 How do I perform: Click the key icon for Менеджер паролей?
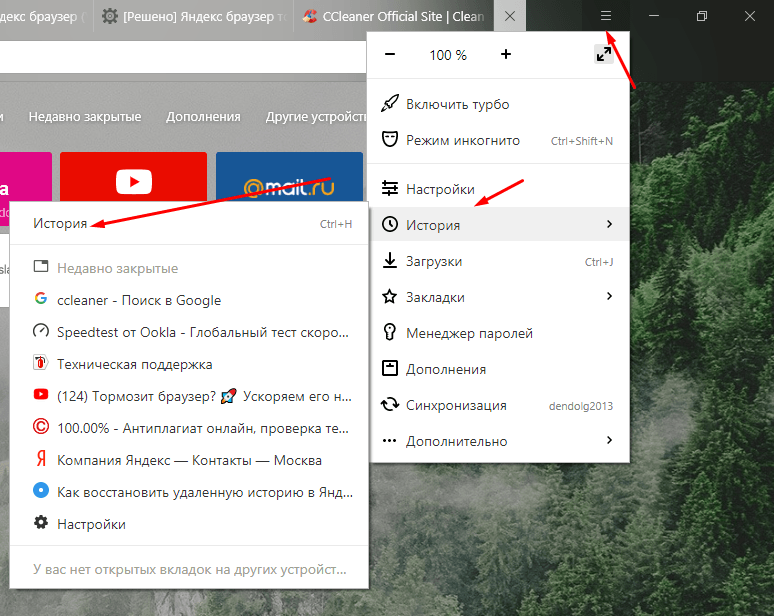click(x=389, y=332)
